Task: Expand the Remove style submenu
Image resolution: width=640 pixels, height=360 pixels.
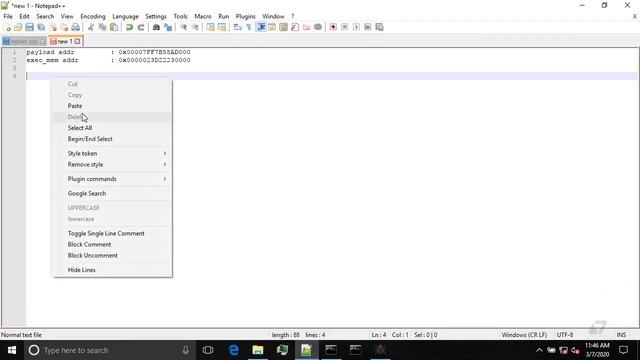Action: click(x=112, y=164)
